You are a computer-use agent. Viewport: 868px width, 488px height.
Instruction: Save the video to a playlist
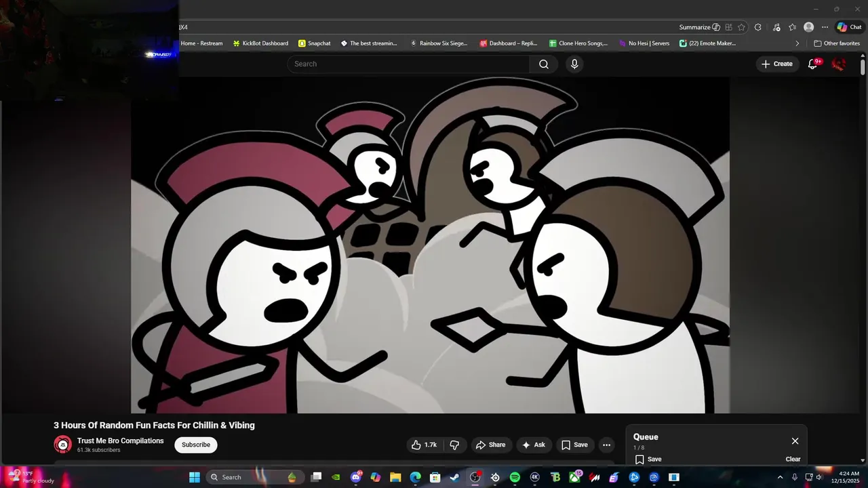click(x=574, y=445)
